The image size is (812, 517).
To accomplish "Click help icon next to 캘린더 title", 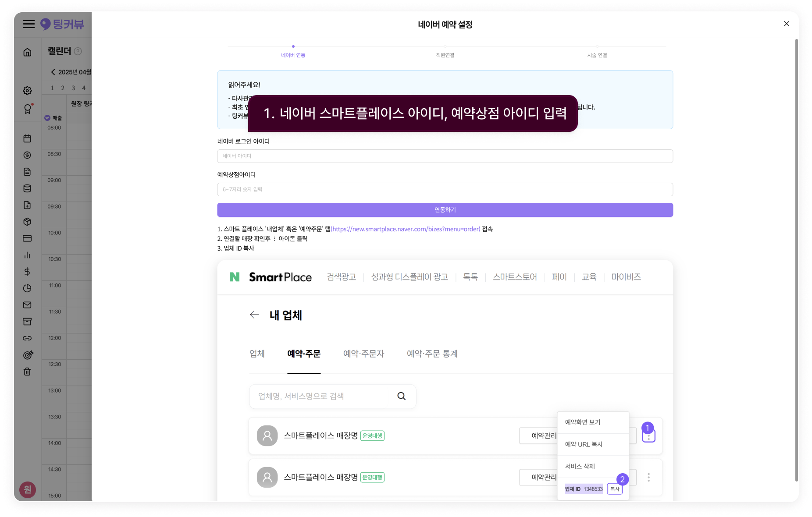I will tap(78, 51).
